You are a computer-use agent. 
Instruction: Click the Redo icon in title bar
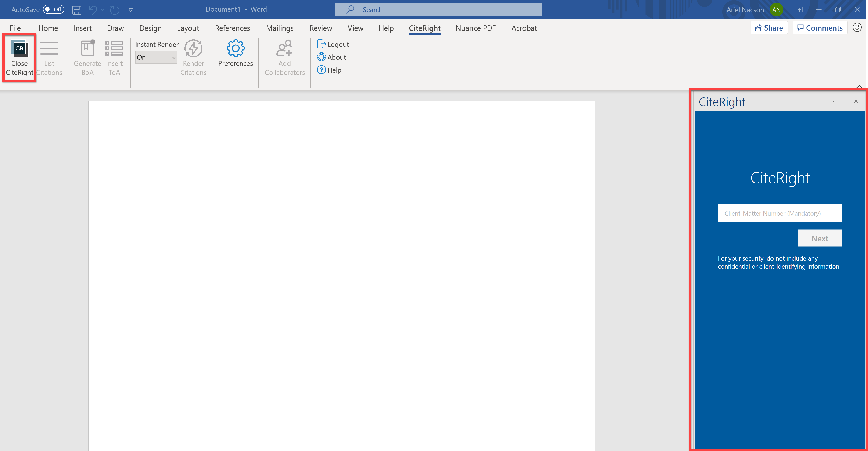pyautogui.click(x=114, y=10)
